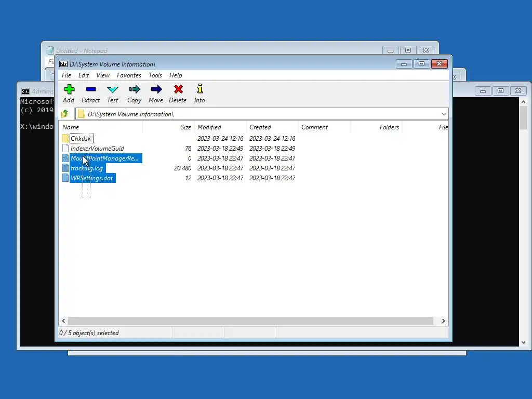Viewport: 532px width, 399px height.
Task: Sort by the Name column header
Action: tap(100, 127)
